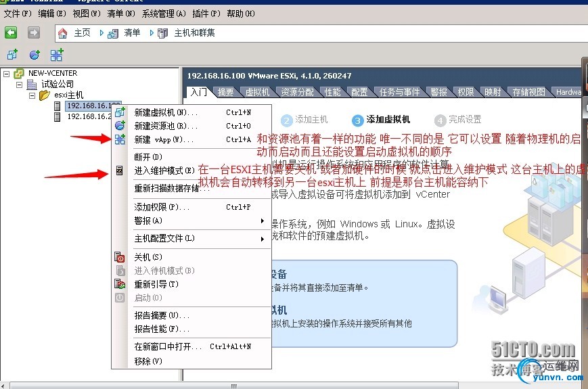
Task: Choose 报告摘要(U)... from context menu
Action: [x=191, y=315]
